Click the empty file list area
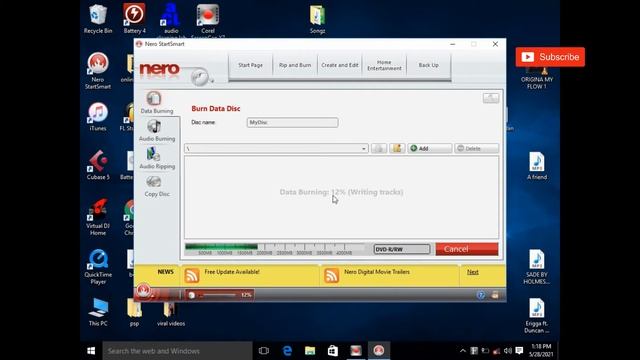This screenshot has height=360, width=640. pos(341,198)
